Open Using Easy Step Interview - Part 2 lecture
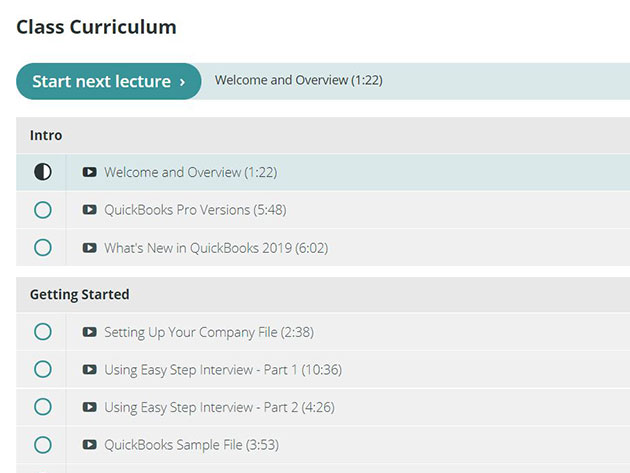The width and height of the screenshot is (630, 473). pyautogui.click(x=219, y=407)
